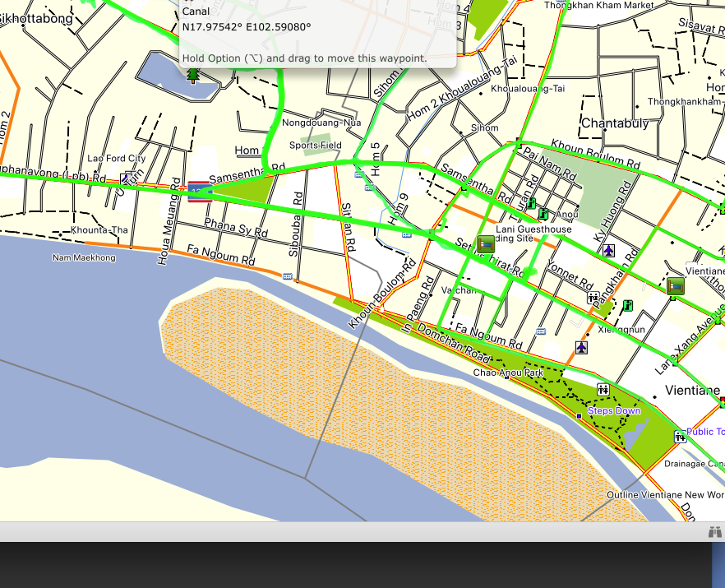Click the blue square waypoint left of Steps Down
725x588 pixels.
click(x=579, y=416)
